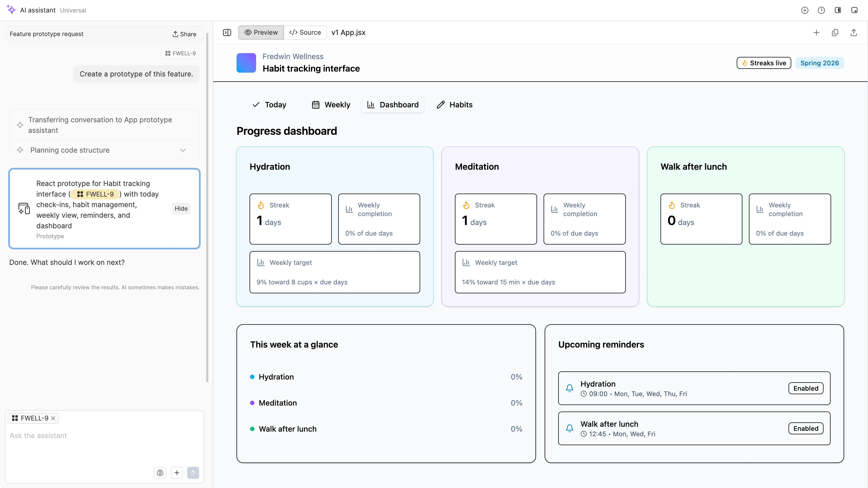Click the plus icon above the preview canvas

[816, 32]
